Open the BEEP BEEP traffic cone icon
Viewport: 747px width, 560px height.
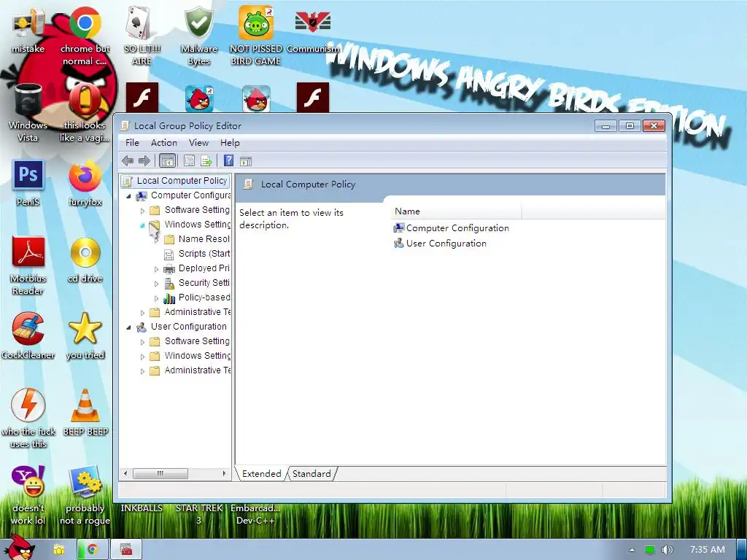(x=85, y=413)
